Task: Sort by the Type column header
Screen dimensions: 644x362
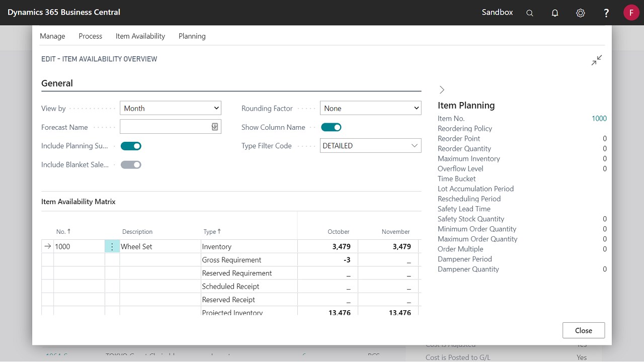Action: point(212,232)
